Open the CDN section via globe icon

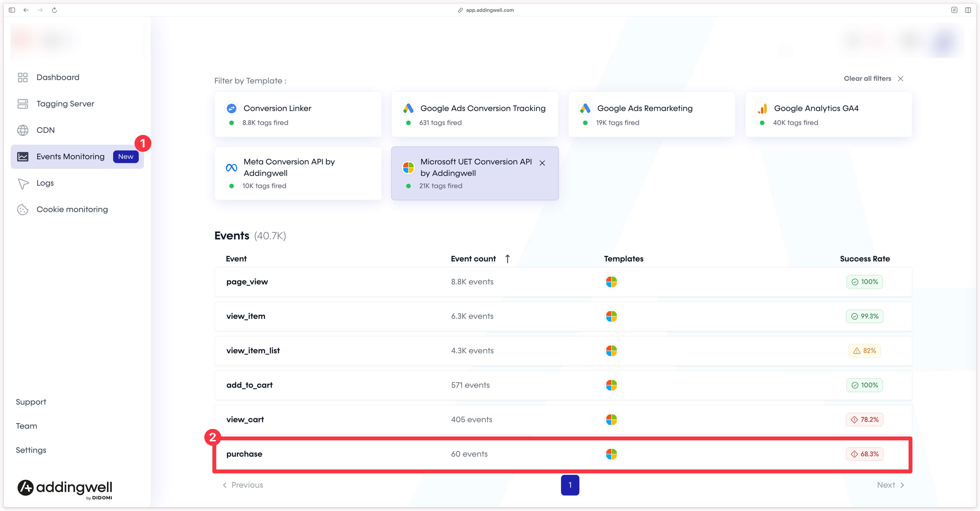22,130
